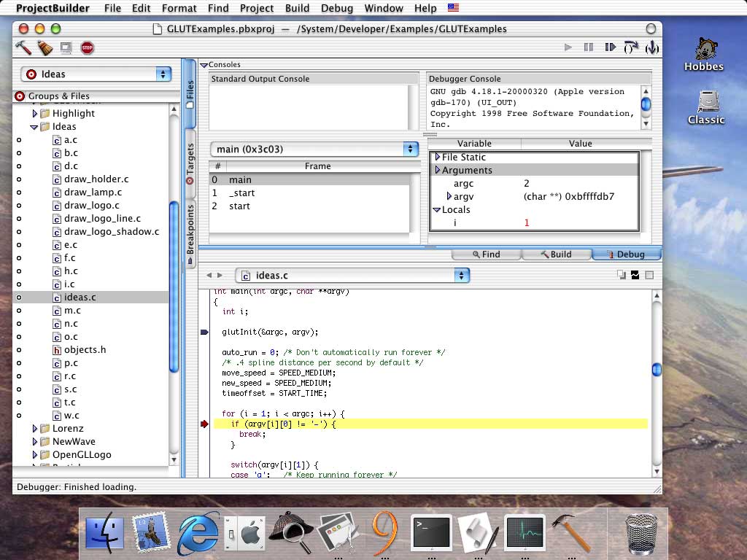Select the vertical Files tab
The height and width of the screenshot is (560, 747).
click(190, 93)
